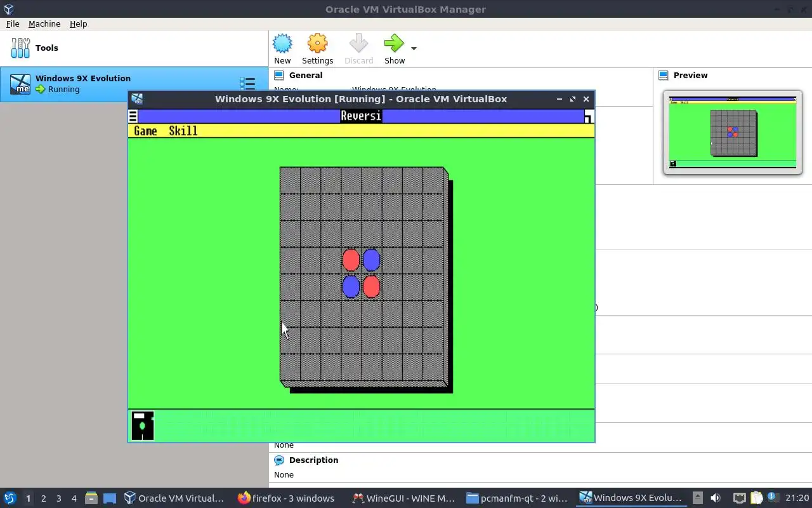
Task: Switch to workspace 4
Action: 74,498
